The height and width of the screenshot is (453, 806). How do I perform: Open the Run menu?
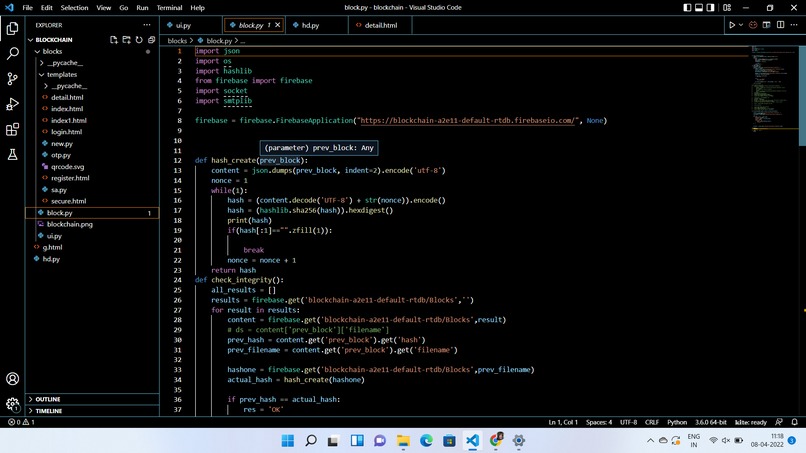pos(142,8)
